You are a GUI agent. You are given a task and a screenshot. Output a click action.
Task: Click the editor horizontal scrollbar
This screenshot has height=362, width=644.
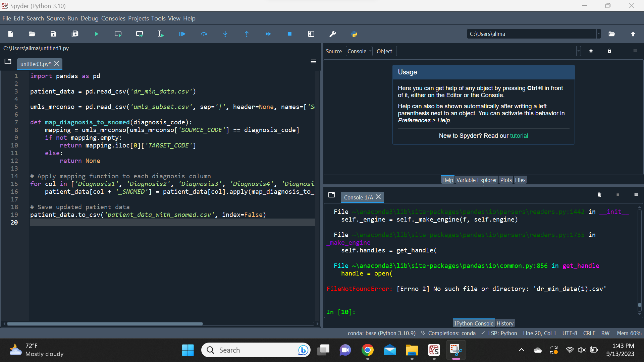tap(105, 324)
